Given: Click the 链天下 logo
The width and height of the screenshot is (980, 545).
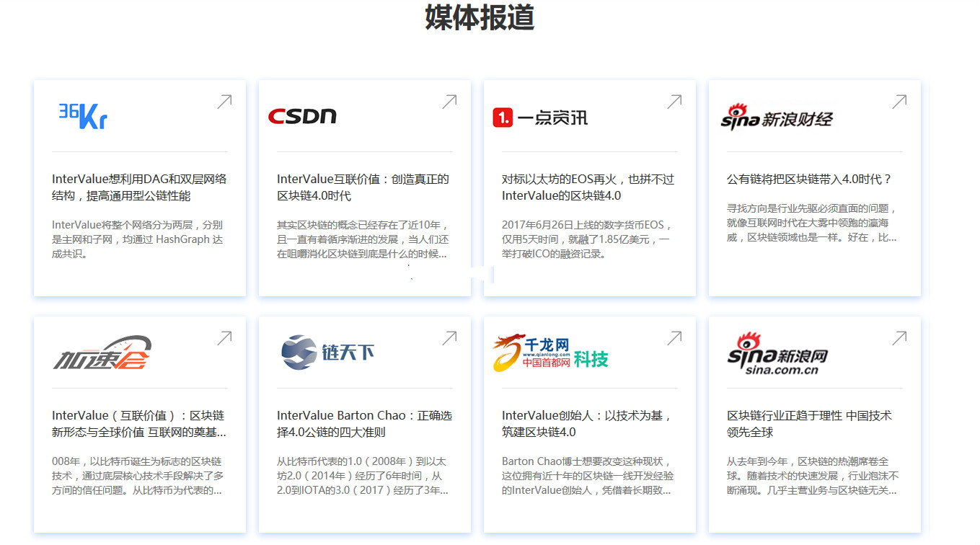Looking at the screenshot, I should [328, 353].
